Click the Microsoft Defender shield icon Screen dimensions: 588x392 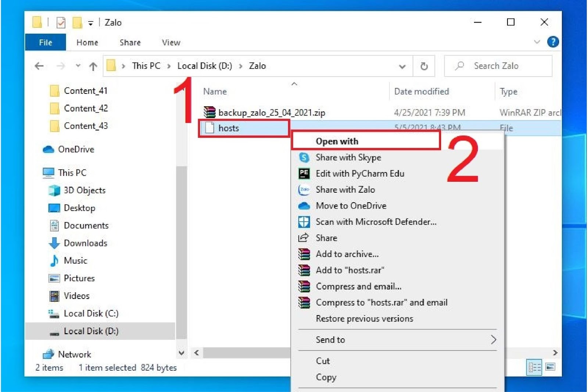pos(304,222)
